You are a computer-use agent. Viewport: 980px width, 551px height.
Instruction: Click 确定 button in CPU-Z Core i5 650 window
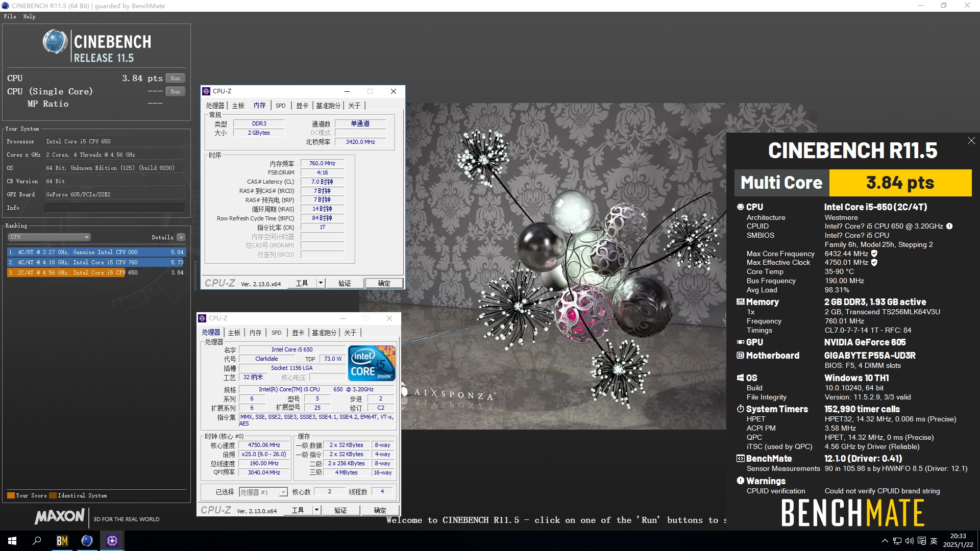click(x=380, y=510)
